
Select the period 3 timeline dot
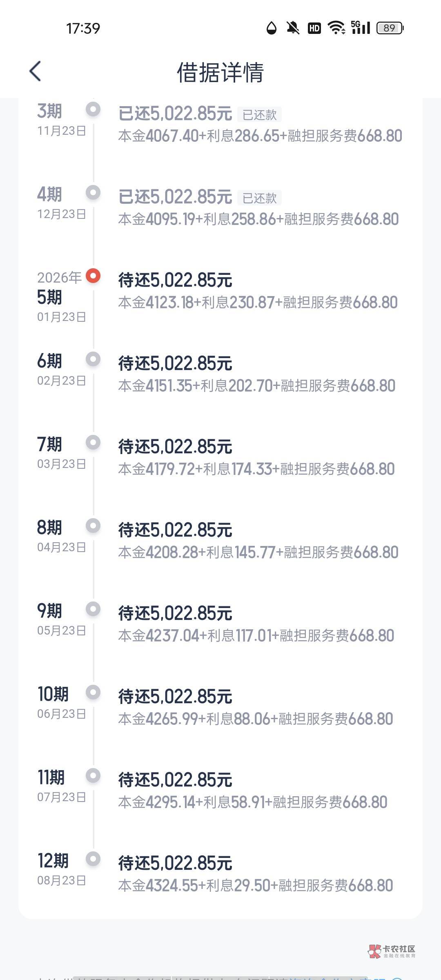(x=93, y=109)
